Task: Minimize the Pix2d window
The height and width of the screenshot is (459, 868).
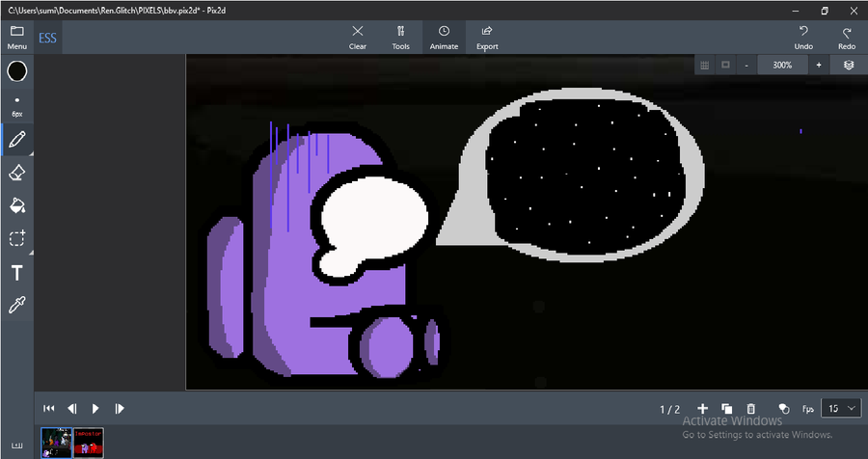Action: click(x=796, y=11)
